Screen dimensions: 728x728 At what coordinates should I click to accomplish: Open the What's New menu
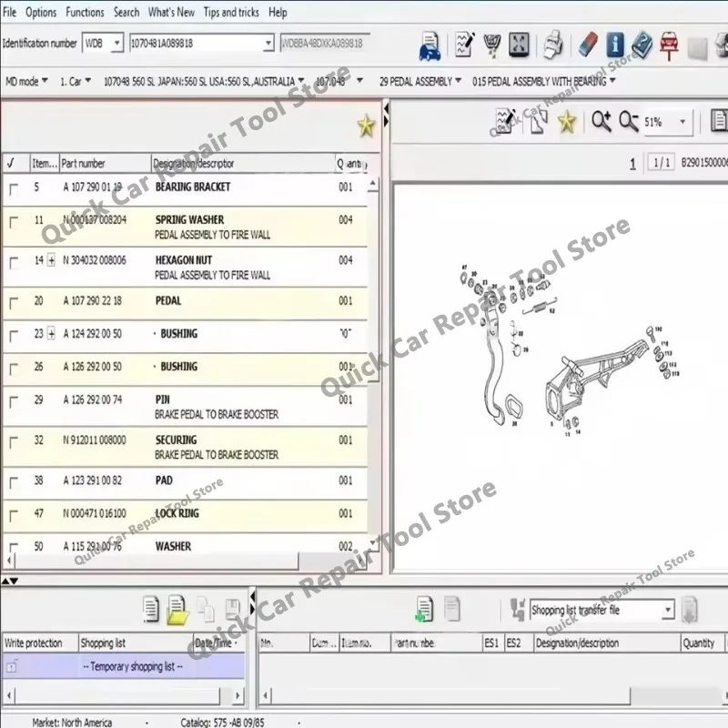(171, 12)
